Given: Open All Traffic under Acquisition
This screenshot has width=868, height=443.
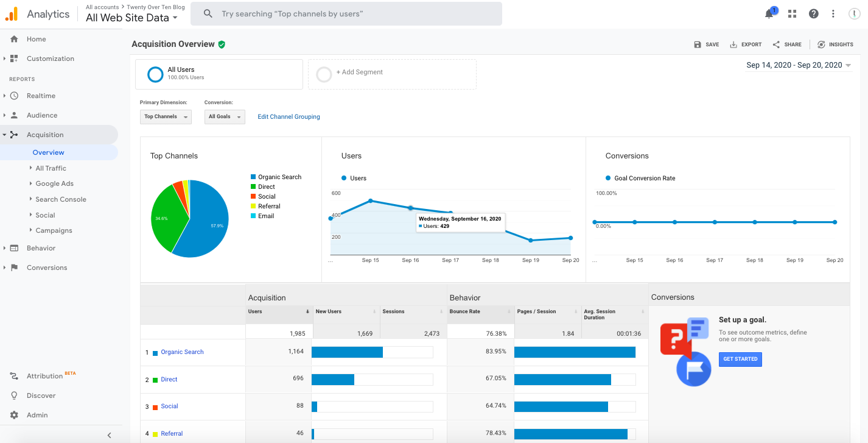Looking at the screenshot, I should [51, 168].
